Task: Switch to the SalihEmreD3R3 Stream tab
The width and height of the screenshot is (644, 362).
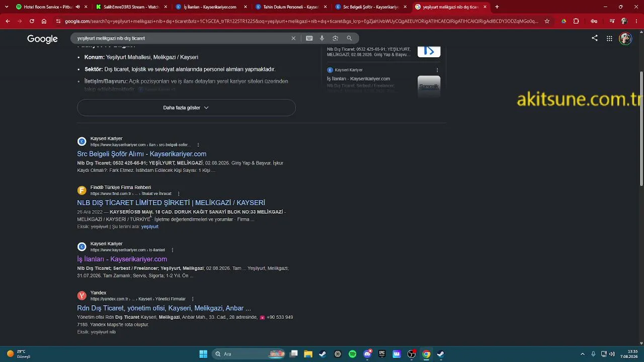Action: 131,7
